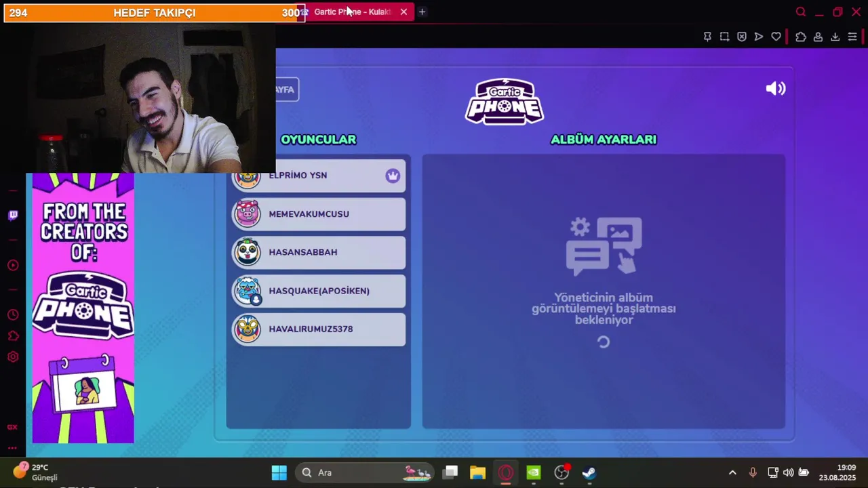868x488 pixels.
Task: Mute the Gartic Phone sound speaker icon
Action: (775, 89)
